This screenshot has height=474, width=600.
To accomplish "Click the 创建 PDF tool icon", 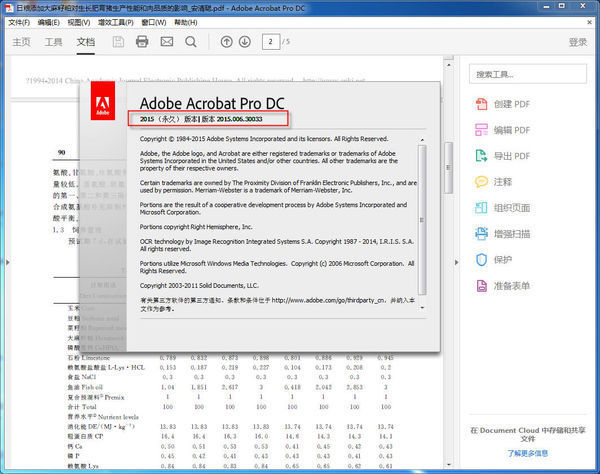I will 481,104.
